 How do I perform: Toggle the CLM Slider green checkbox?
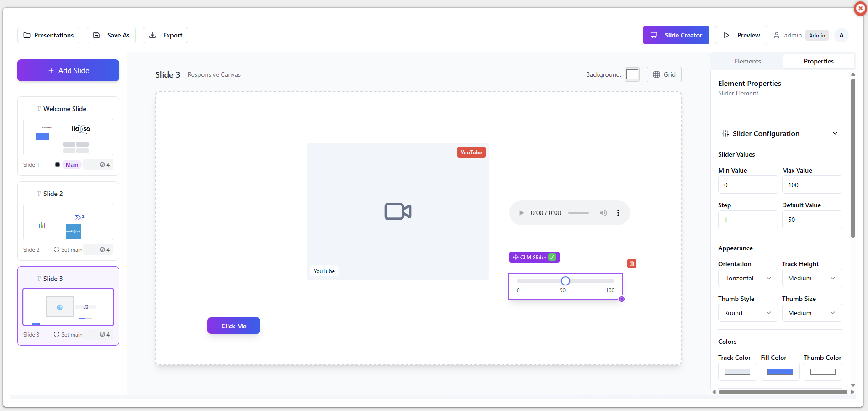coord(552,257)
